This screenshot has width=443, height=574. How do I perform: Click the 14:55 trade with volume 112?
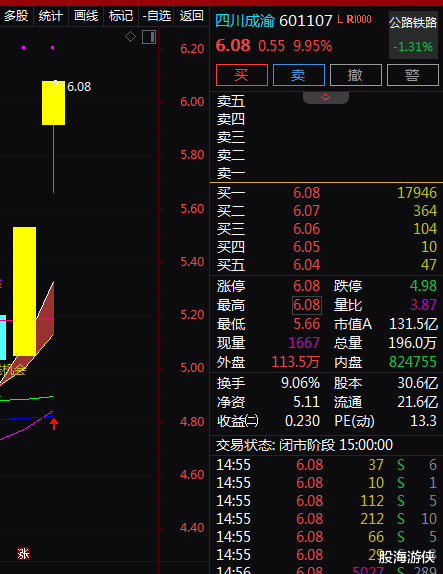tap(326, 501)
